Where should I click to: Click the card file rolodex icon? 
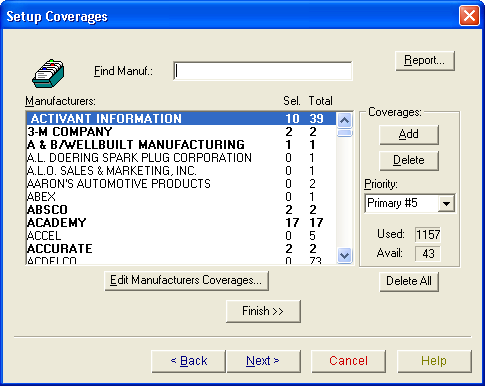click(49, 73)
